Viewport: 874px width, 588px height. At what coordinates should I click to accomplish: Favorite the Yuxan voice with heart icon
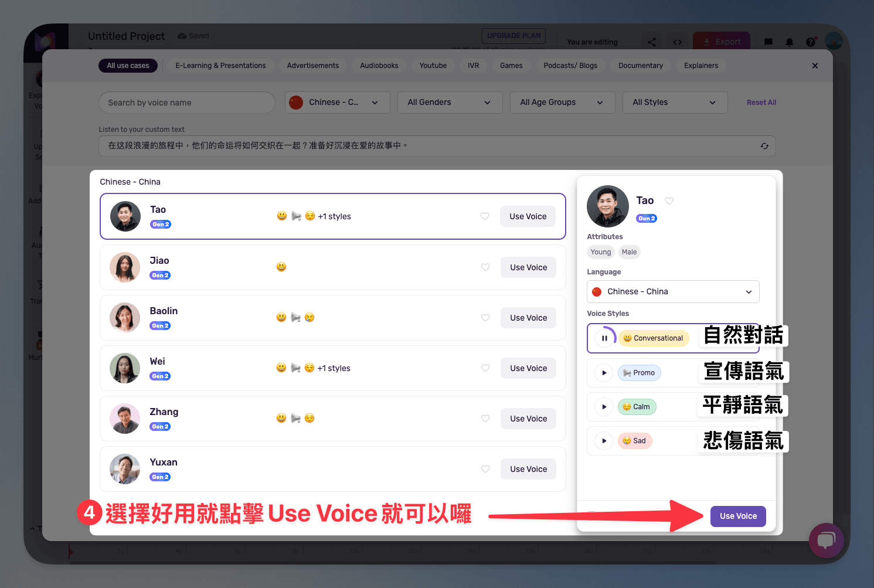pyautogui.click(x=485, y=469)
